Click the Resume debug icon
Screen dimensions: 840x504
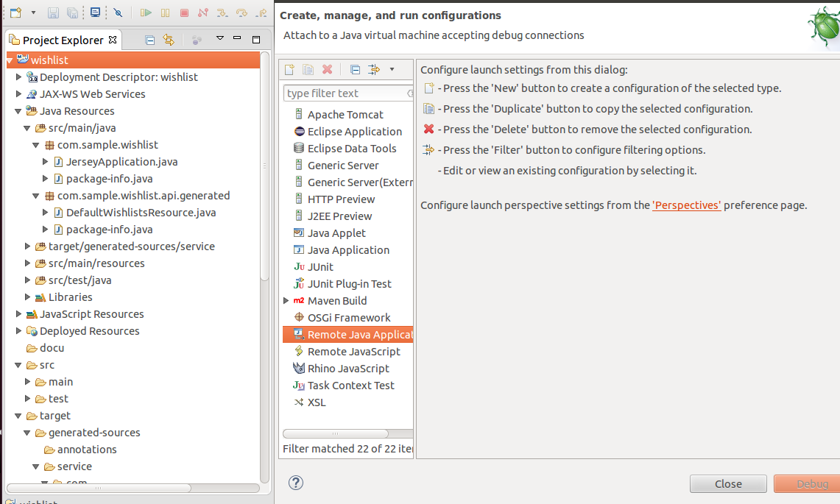pyautogui.click(x=145, y=13)
